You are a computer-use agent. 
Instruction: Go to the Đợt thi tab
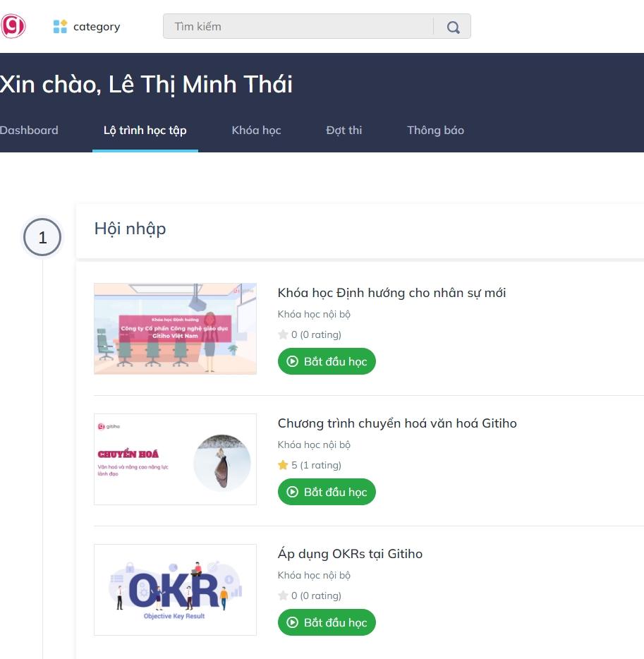pos(344,131)
